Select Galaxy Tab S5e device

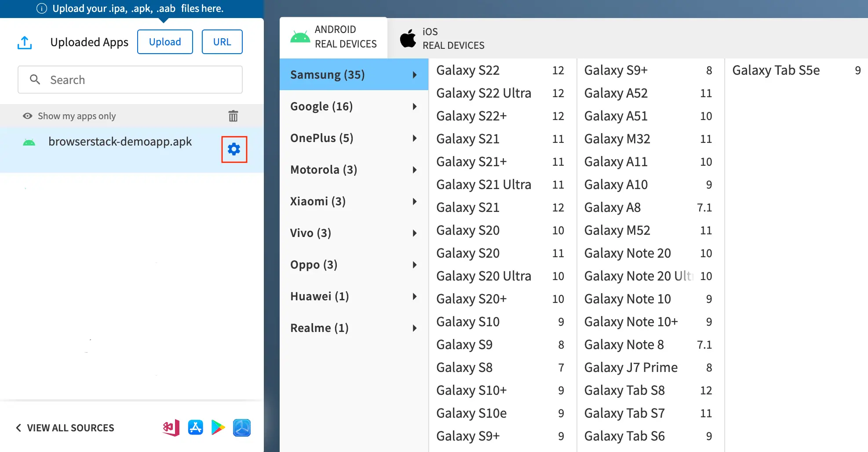pyautogui.click(x=776, y=70)
